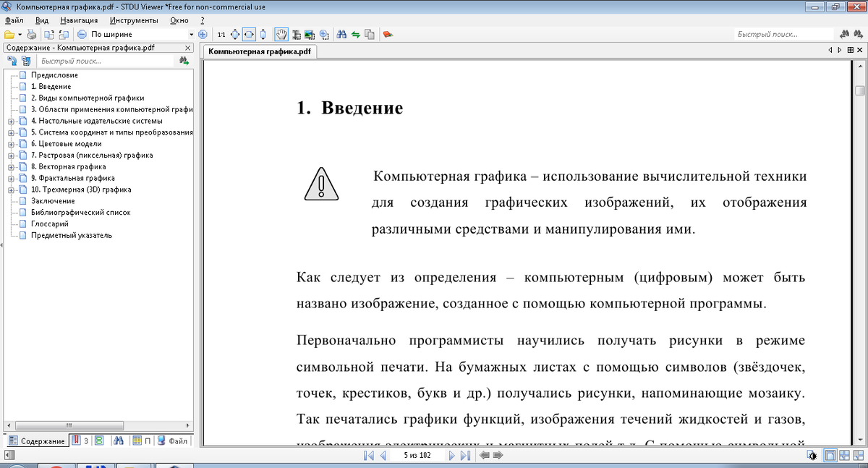Screen dimensions: 868x468
Task: Choose fit-height zoom icon
Action: point(263,34)
